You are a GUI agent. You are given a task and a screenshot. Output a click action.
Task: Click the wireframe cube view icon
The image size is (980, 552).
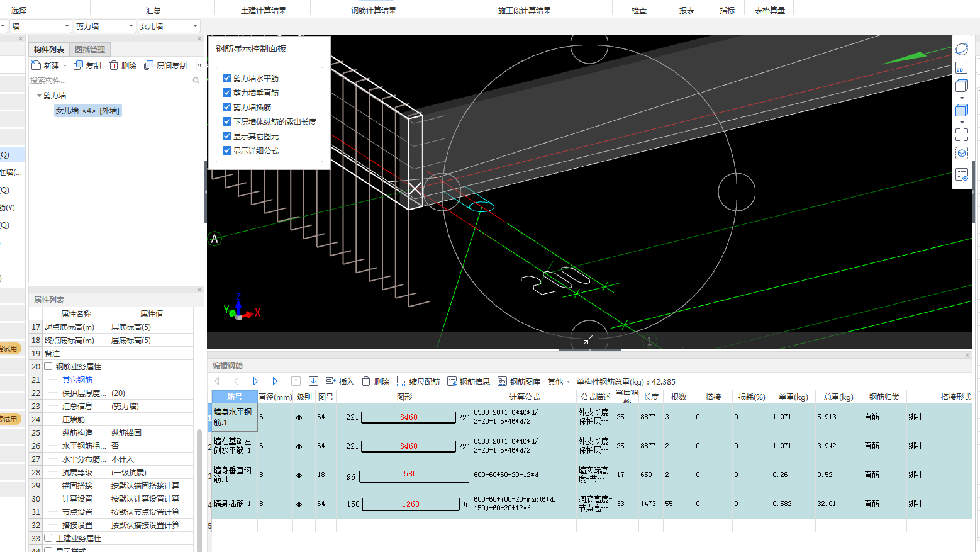click(961, 86)
